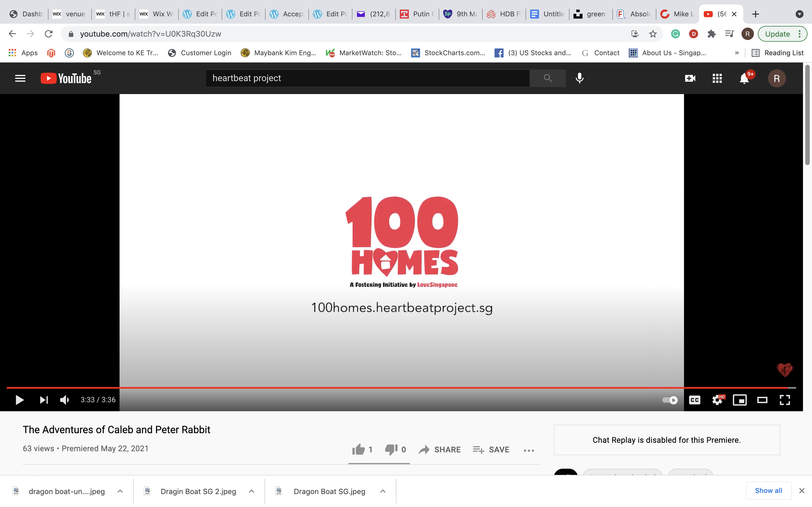This screenshot has width=812, height=507.
Task: Open the YouTube notifications bell
Action: [x=744, y=79]
